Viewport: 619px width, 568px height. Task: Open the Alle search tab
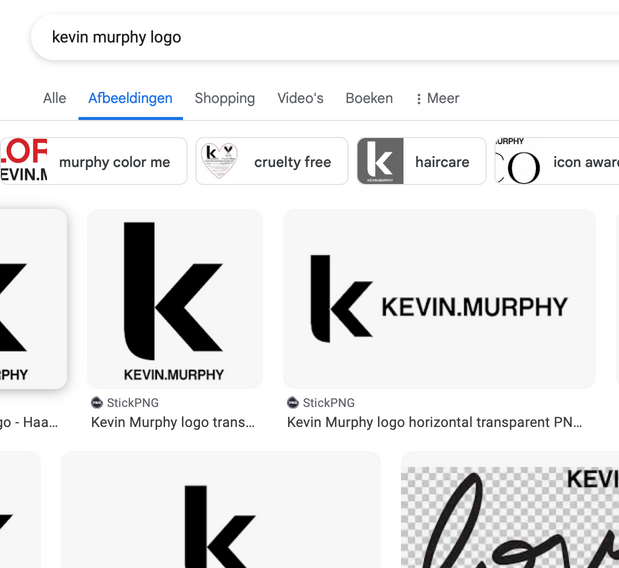point(54,98)
